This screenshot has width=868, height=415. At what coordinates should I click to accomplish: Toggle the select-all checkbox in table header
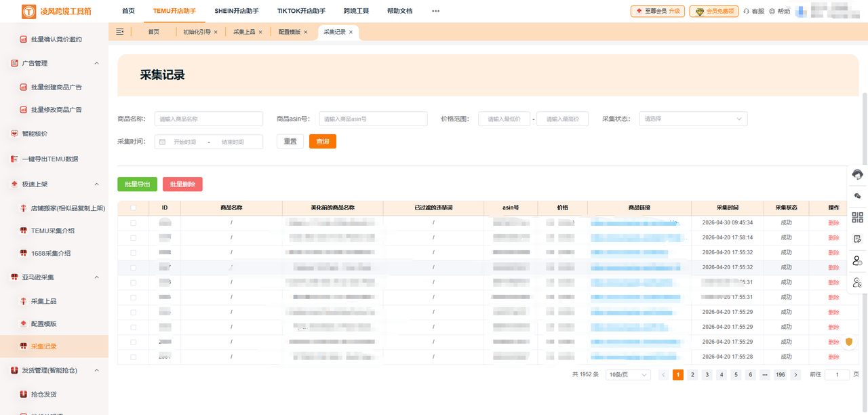[x=133, y=207]
